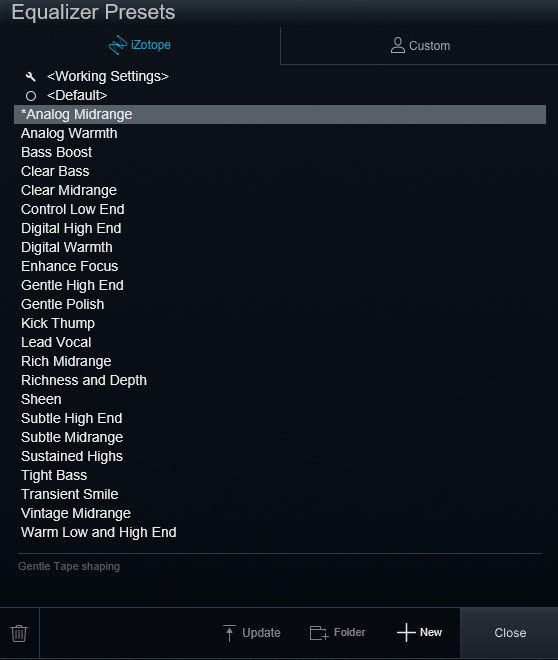Screen dimensions: 558x660
Task: Click the iZotope logo icon
Action: [x=117, y=45]
